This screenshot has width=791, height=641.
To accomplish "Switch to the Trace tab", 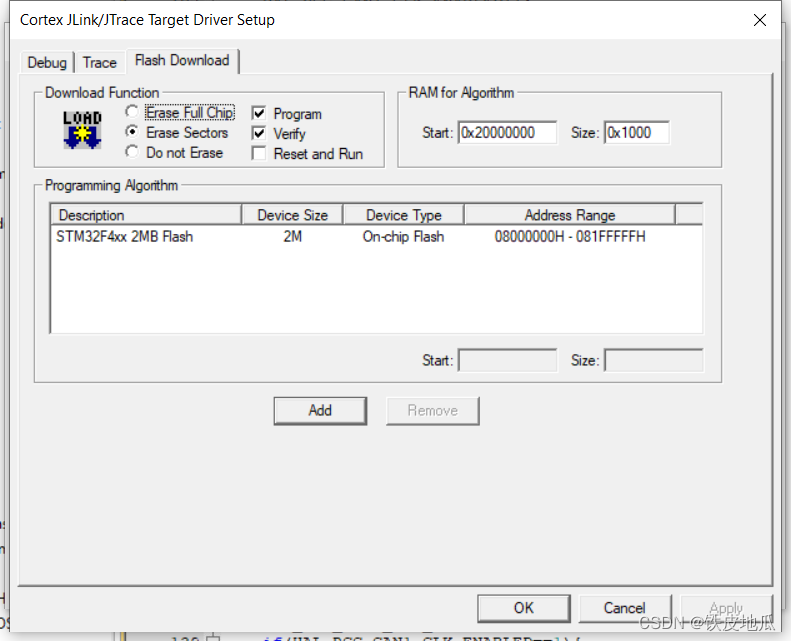I will pos(100,63).
